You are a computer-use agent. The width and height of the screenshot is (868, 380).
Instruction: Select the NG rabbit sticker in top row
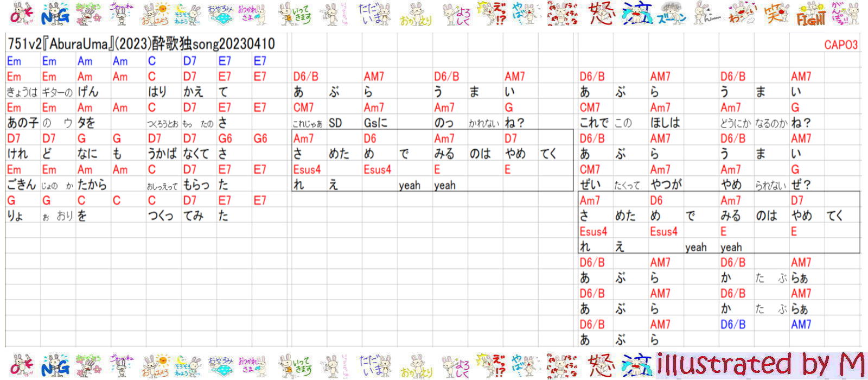click(x=55, y=14)
